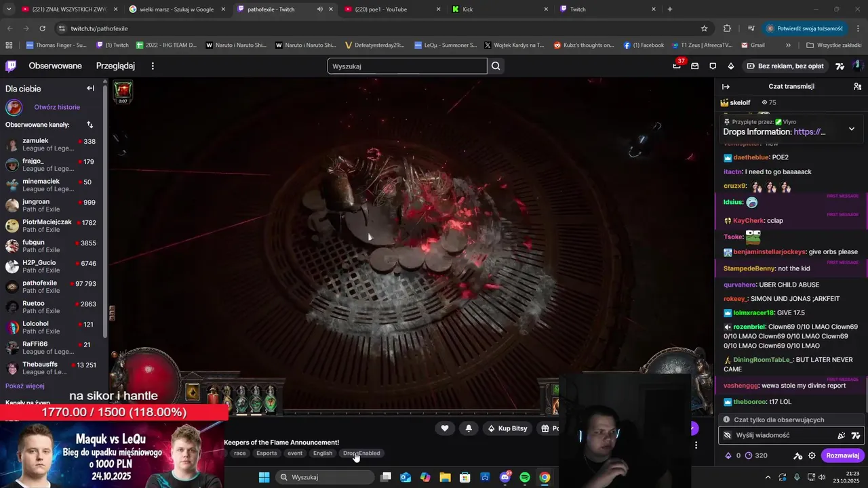The width and height of the screenshot is (868, 488).
Task: Click the Thomas Finger bookmark
Action: [56, 45]
